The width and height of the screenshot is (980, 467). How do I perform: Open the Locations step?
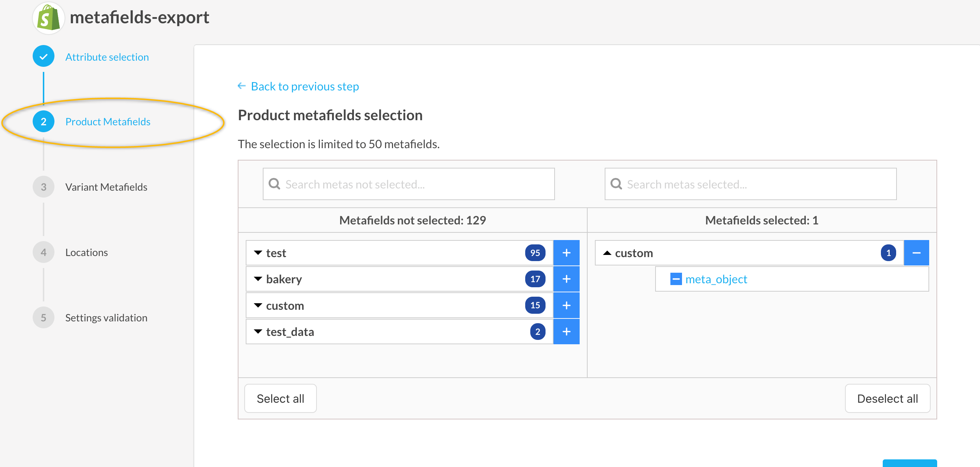pyautogui.click(x=86, y=252)
